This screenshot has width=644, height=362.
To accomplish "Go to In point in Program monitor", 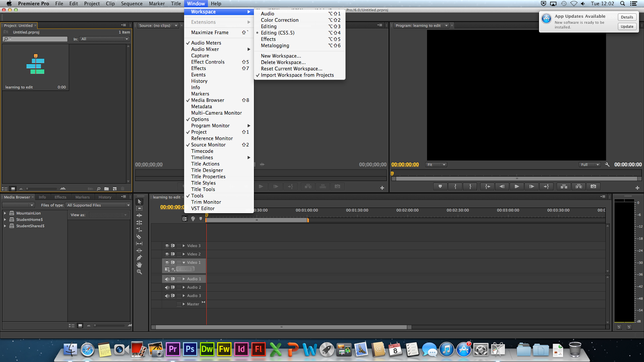I will (x=487, y=187).
